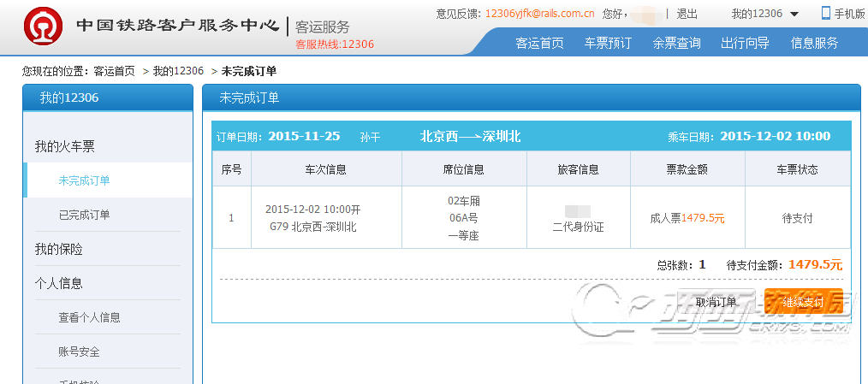The width and height of the screenshot is (868, 384).
Task: Click the train info G79 北京西-深圳北
Action: 313,227
